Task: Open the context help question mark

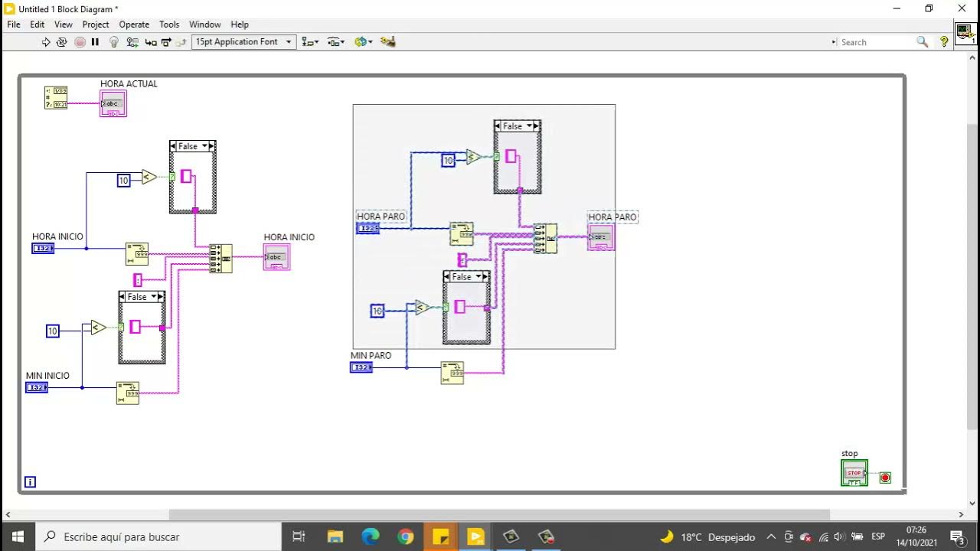Action: click(x=944, y=42)
